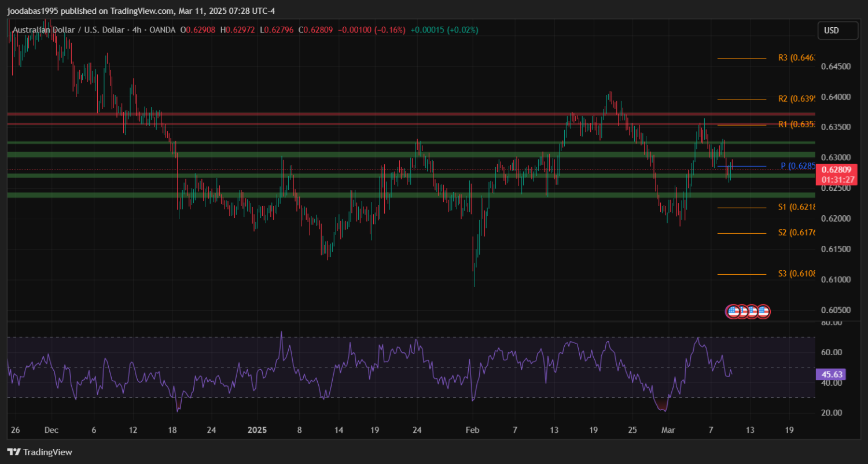This screenshot has height=464, width=868.
Task: Click the Mar label on the time axis
Action: [668, 430]
